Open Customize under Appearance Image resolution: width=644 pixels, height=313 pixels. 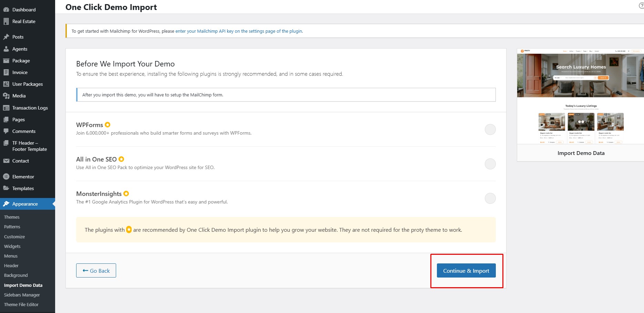[14, 237]
